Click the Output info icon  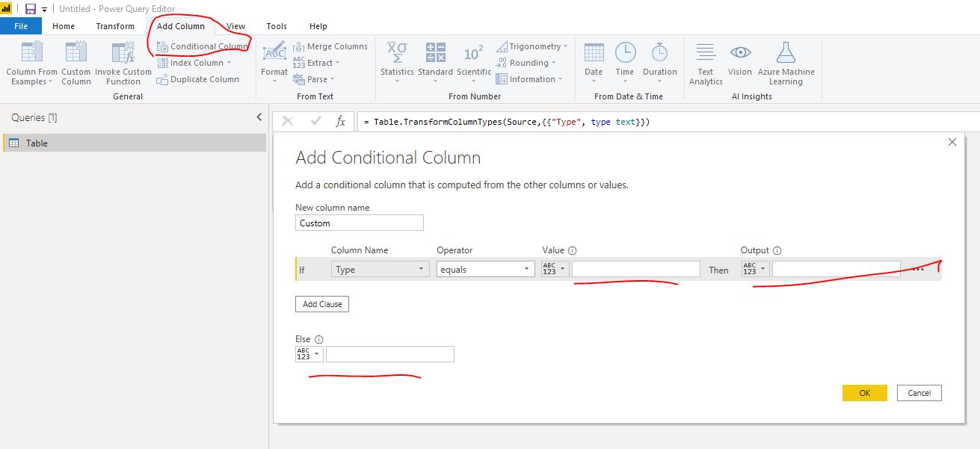pyautogui.click(x=777, y=251)
